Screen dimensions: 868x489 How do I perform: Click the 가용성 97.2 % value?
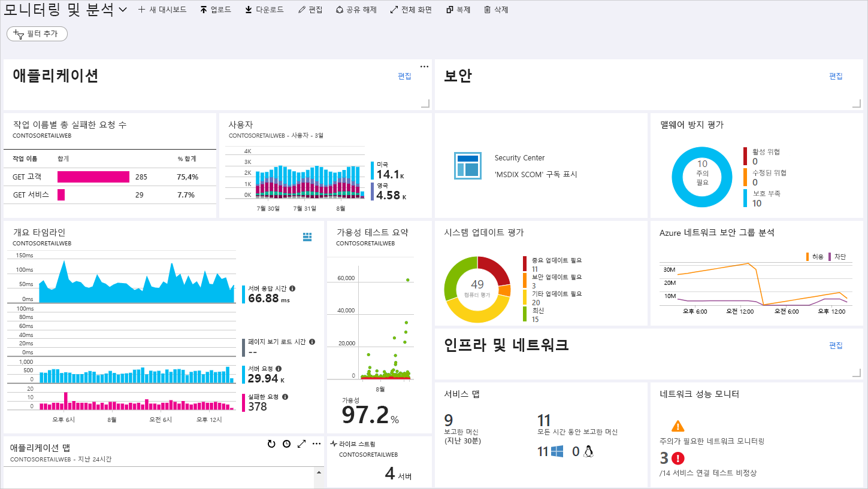point(370,414)
